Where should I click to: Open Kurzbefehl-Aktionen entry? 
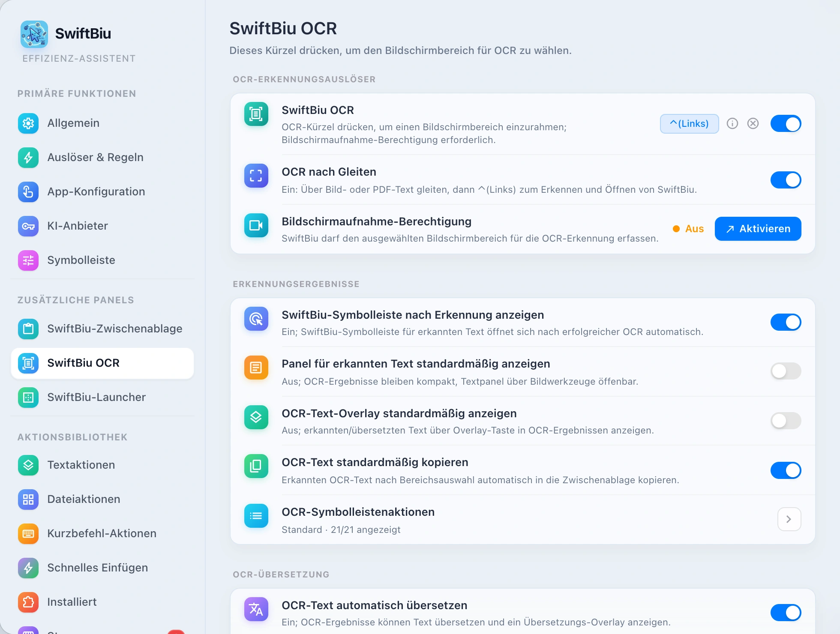click(102, 534)
